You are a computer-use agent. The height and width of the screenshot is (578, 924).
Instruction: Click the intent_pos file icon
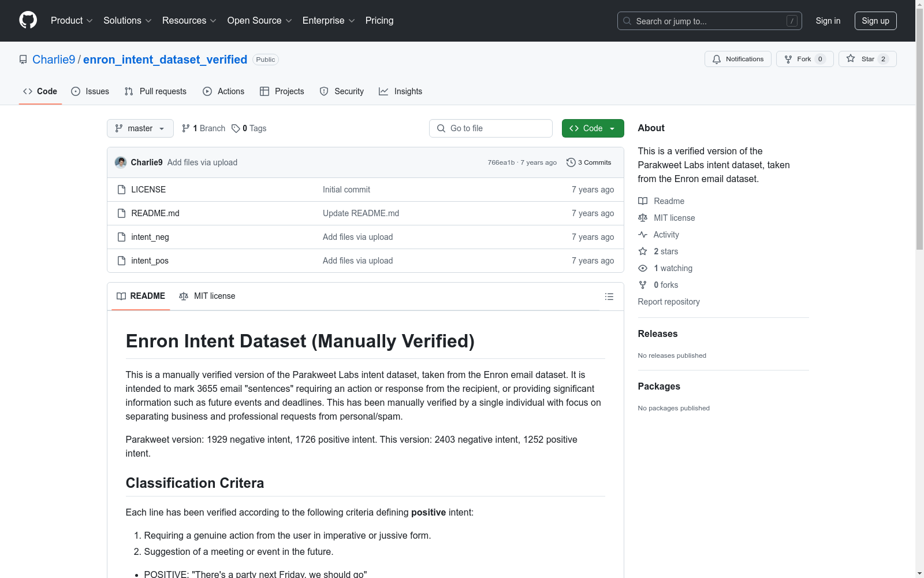(121, 261)
